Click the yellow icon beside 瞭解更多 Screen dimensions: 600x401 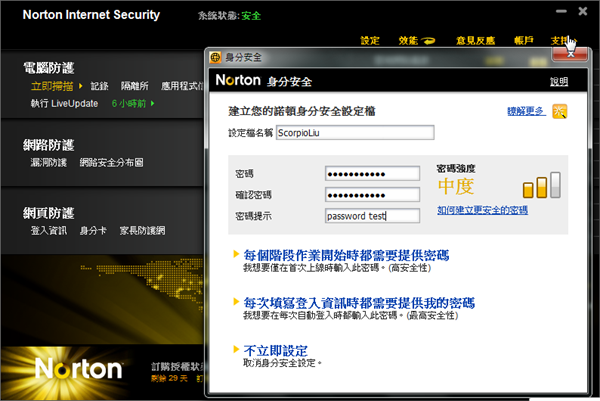(x=559, y=112)
